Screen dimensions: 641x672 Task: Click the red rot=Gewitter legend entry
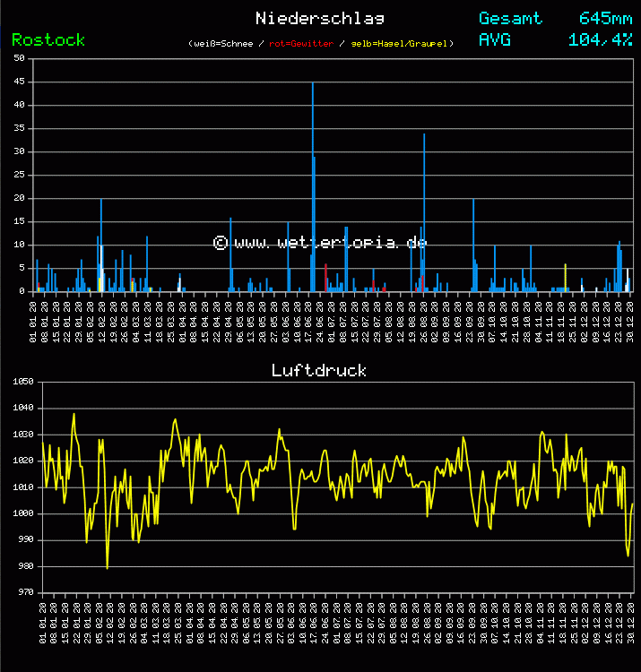(x=301, y=43)
